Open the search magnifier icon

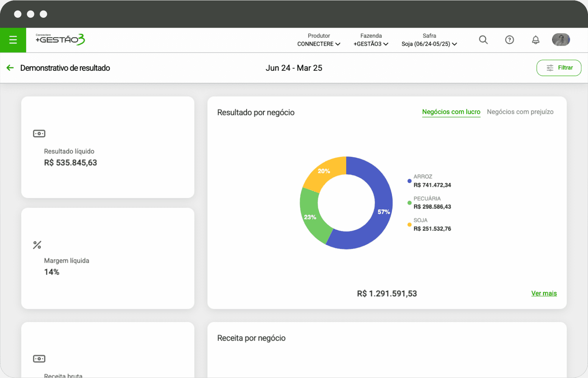[483, 40]
